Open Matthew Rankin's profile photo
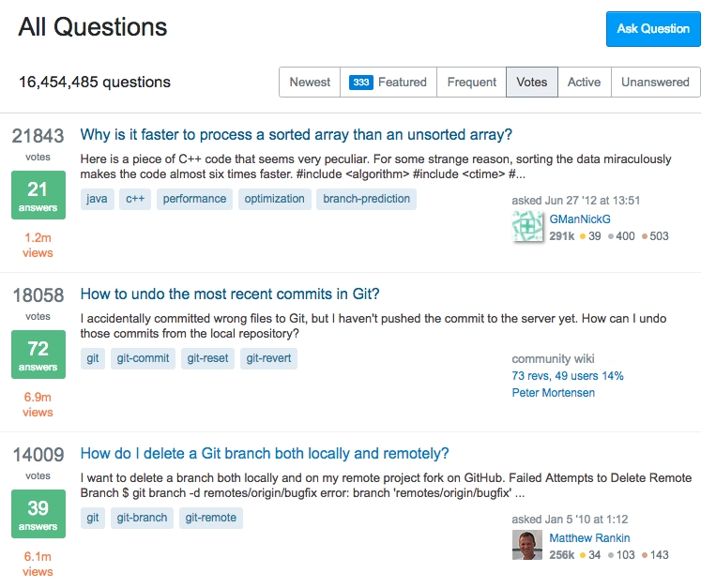 coord(527,545)
